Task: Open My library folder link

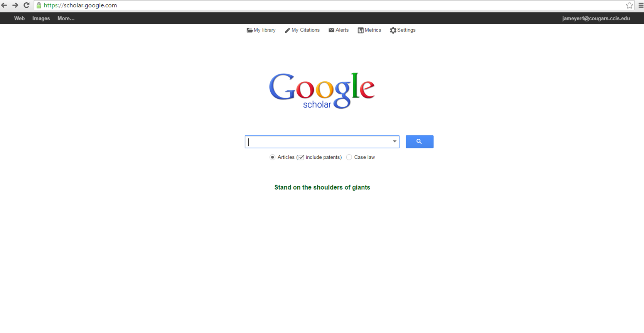Action: pyautogui.click(x=261, y=30)
